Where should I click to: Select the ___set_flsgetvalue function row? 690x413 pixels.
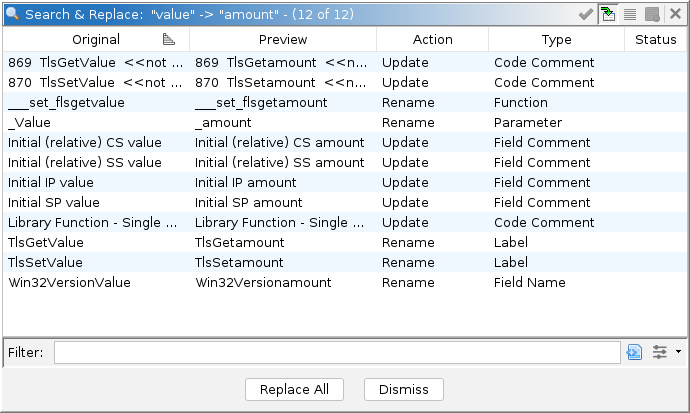pos(96,102)
